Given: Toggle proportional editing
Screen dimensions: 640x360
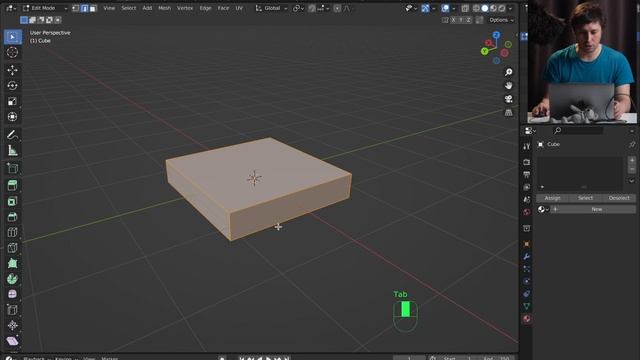Looking at the screenshot, I should [x=337, y=8].
